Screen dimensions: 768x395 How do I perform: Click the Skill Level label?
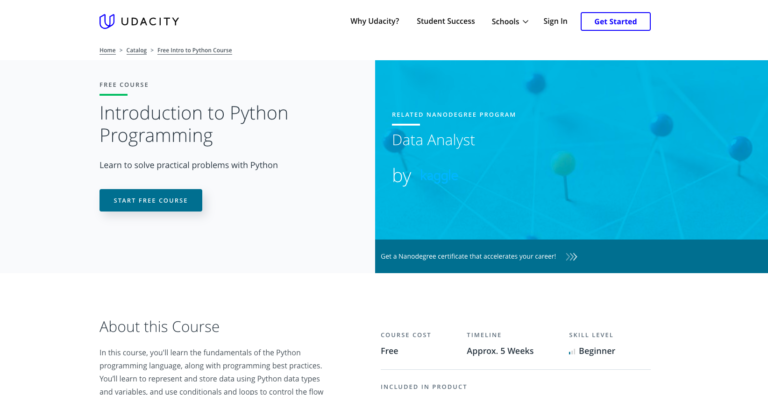pos(591,335)
